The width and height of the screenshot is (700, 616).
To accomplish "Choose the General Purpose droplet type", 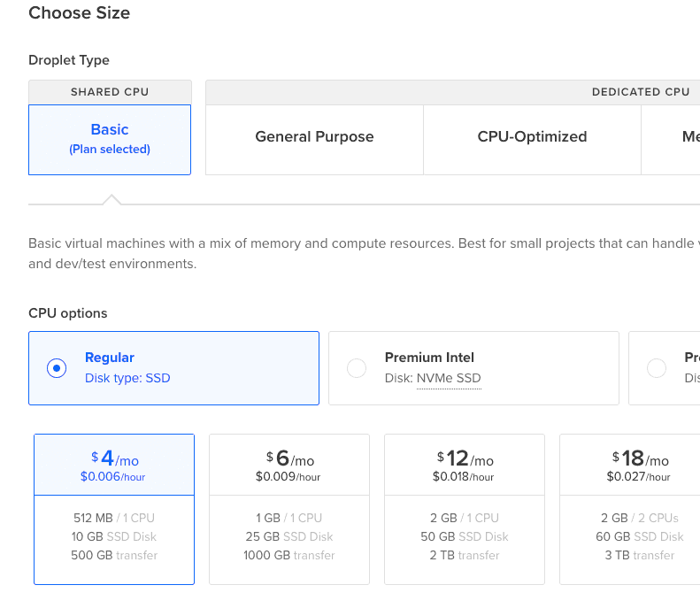I will (314, 140).
